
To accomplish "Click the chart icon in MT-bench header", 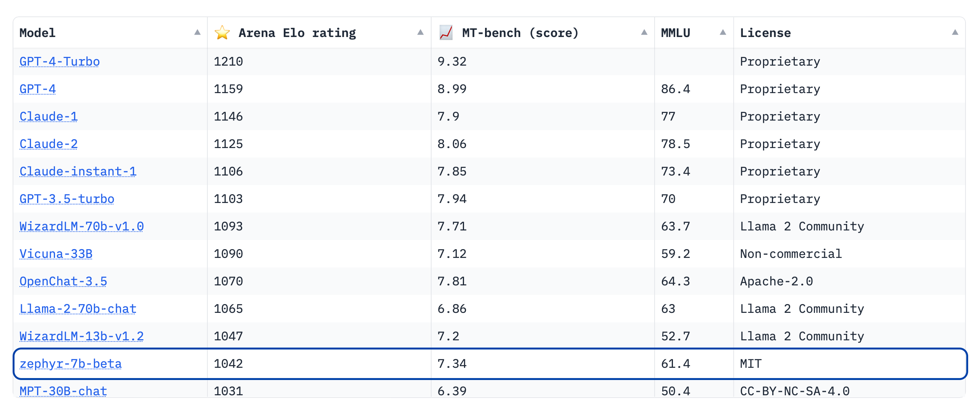I will click(x=446, y=33).
